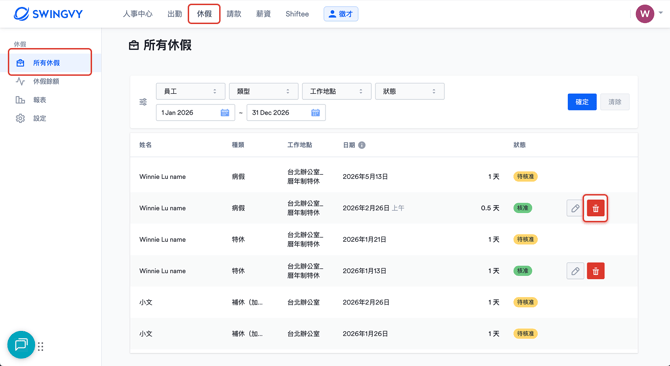
Task: Select the 2026年1月21日 date cell
Action: [x=364, y=240]
